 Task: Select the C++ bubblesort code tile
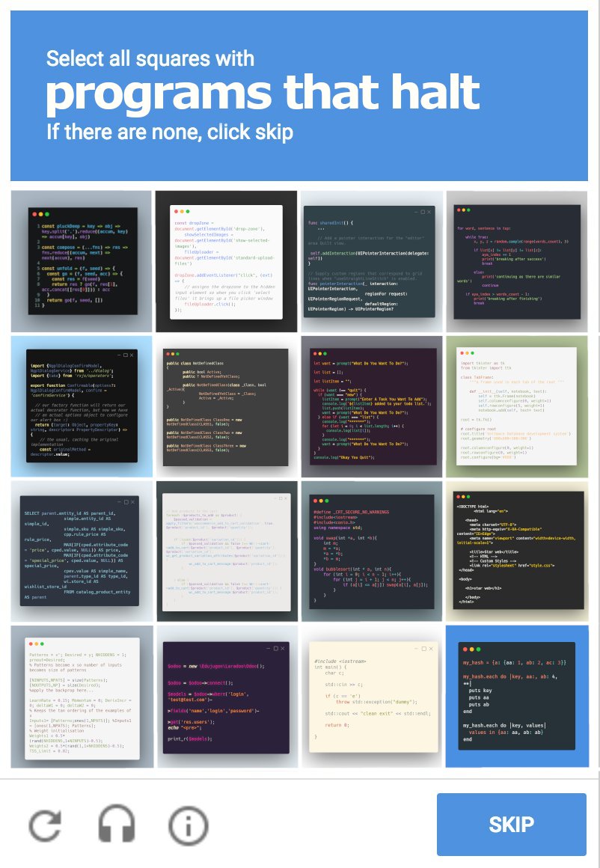coord(371,551)
